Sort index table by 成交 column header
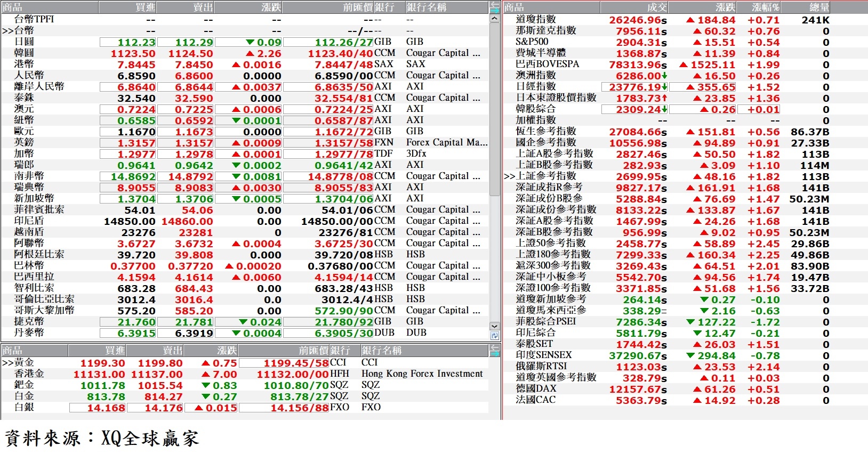The width and height of the screenshot is (868, 454). (634, 7)
